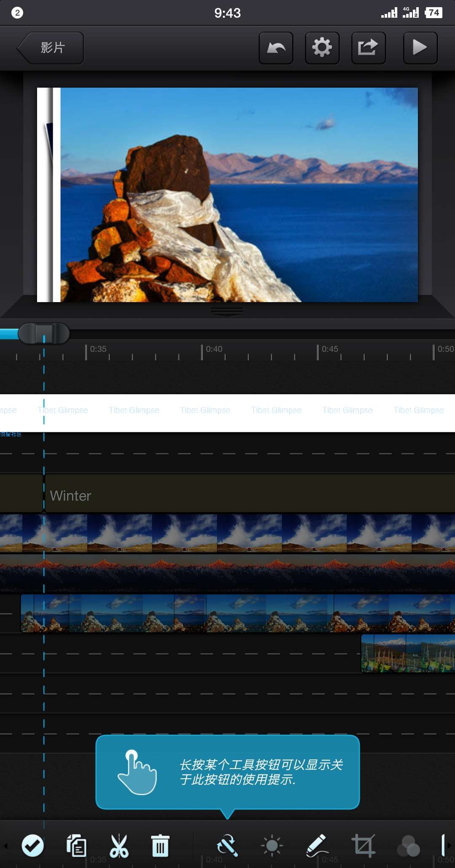Select the prayer flags clip
Image resolution: width=455 pixels, height=868 pixels.
(408, 653)
